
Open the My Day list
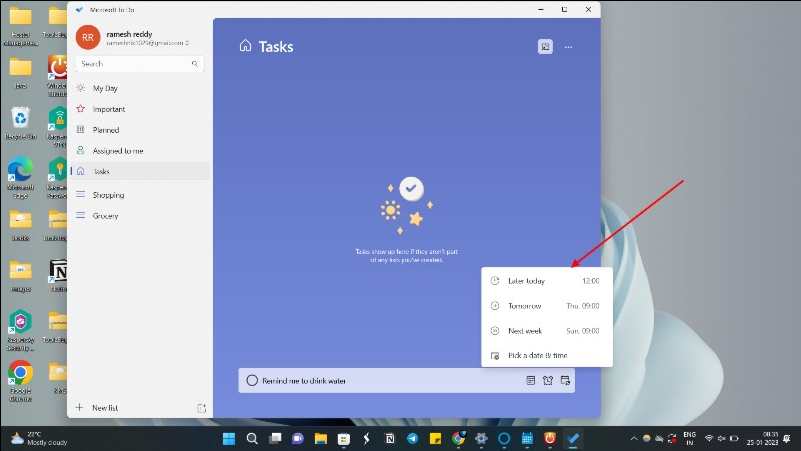105,88
